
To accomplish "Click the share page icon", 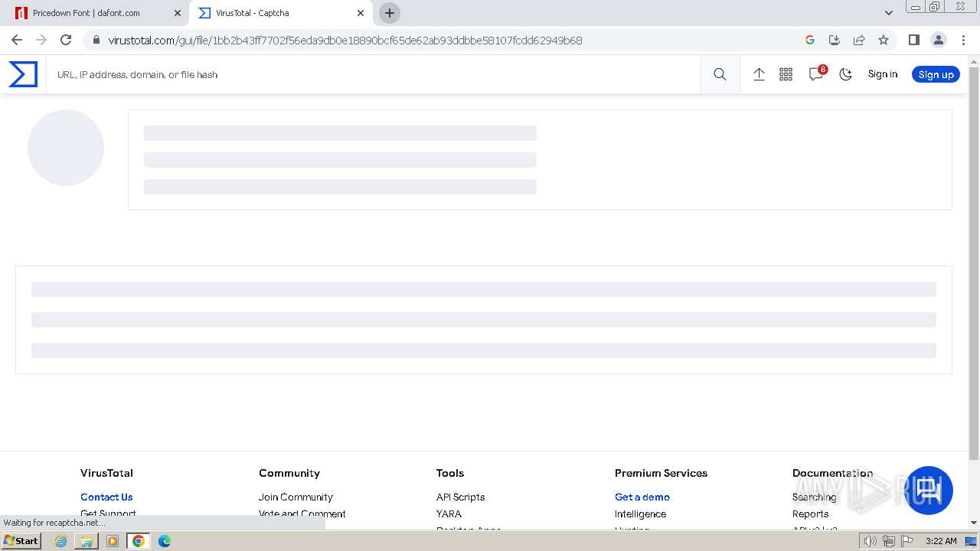I will 859,40.
